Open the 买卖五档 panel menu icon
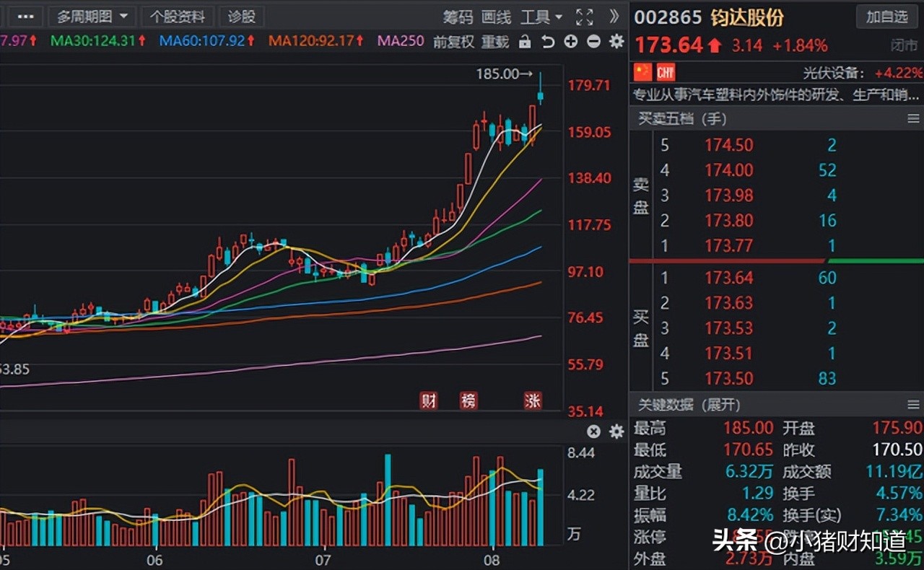The image size is (924, 570). 914,118
